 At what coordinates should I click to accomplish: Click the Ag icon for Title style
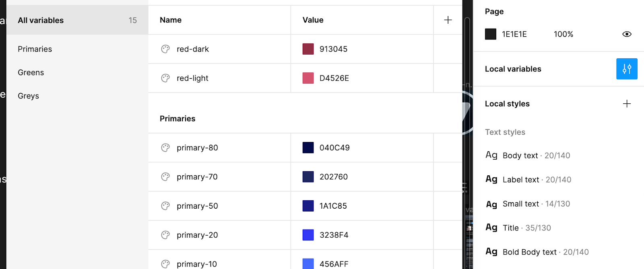[491, 228]
